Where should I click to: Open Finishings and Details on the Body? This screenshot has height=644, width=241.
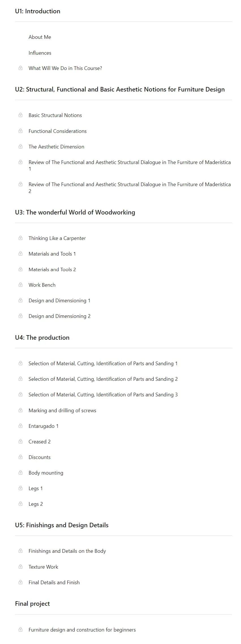coord(67,551)
